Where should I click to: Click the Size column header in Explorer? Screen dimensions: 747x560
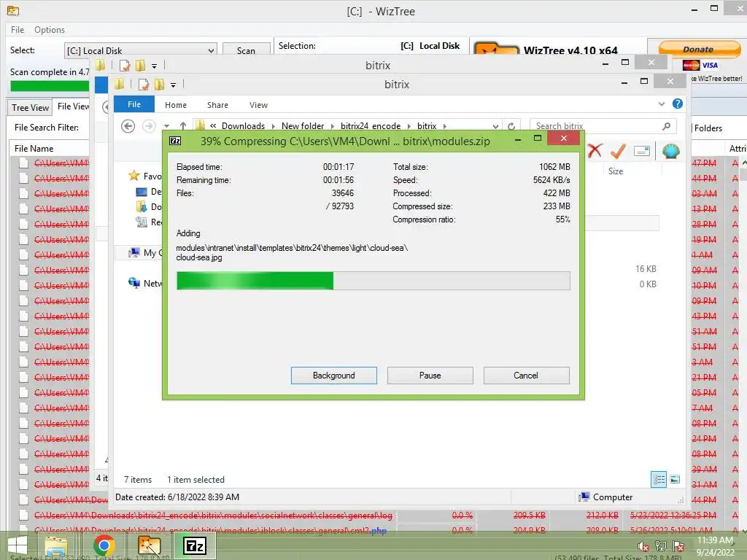point(616,171)
